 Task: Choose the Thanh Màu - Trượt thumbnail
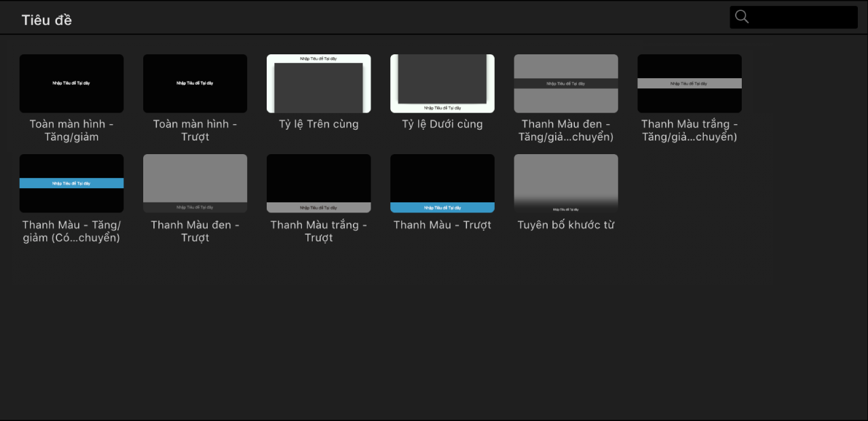point(442,183)
